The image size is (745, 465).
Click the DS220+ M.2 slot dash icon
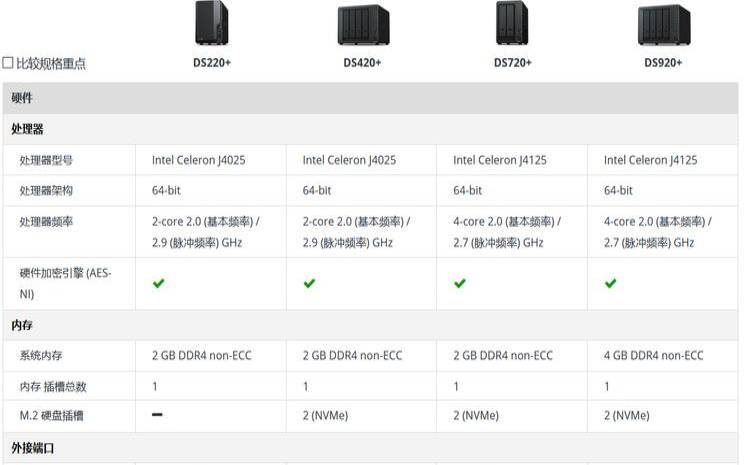[157, 415]
